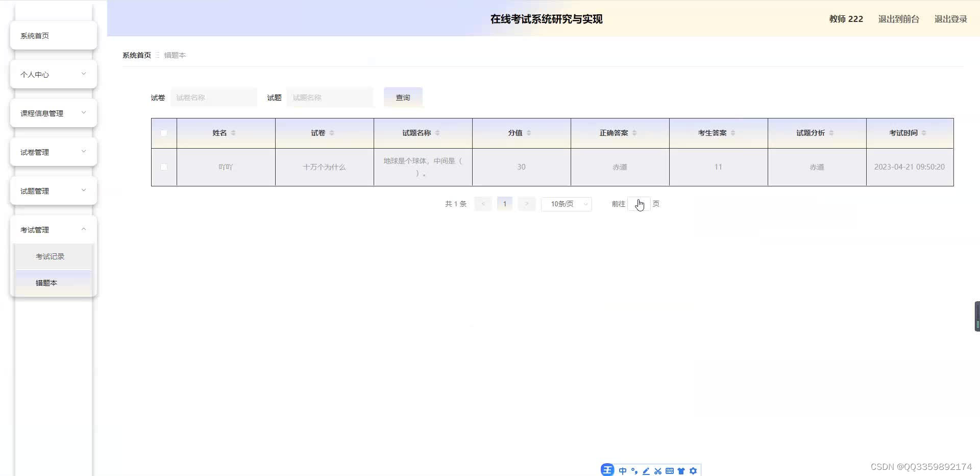Sort table by 考试时间 column arrows
980x476 pixels.
tap(924, 133)
